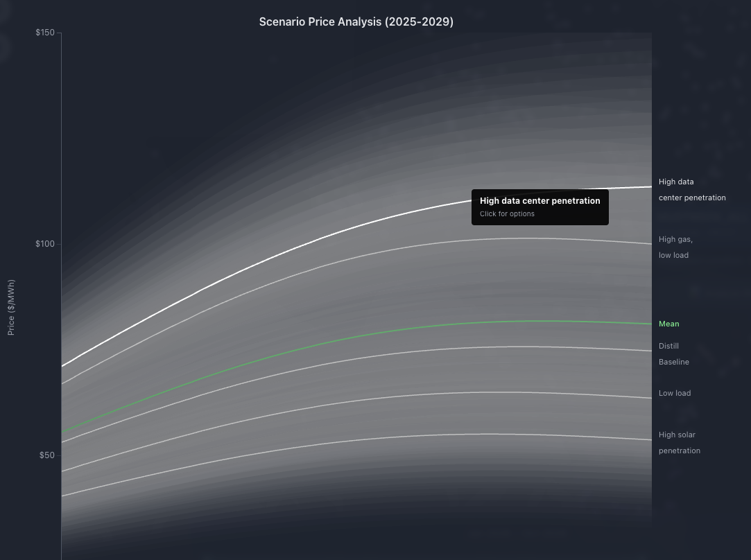Click the green Mean label
Screen dimensions: 751x560
pos(668,324)
